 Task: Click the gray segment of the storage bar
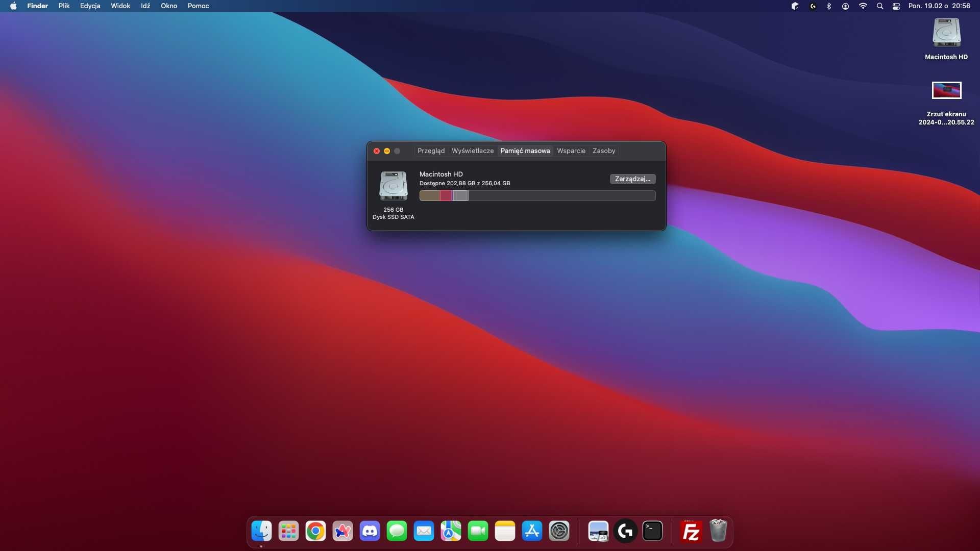coord(461,196)
